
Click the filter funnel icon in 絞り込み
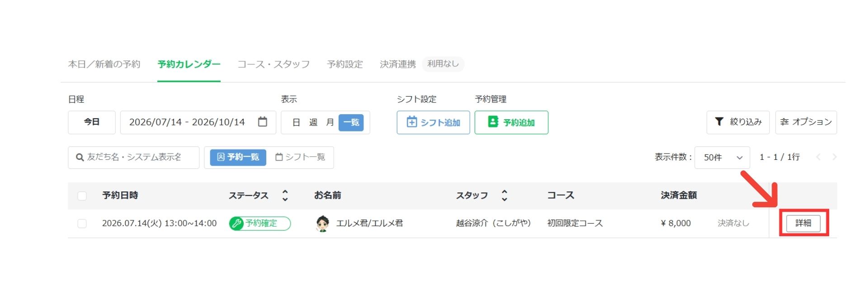[719, 122]
